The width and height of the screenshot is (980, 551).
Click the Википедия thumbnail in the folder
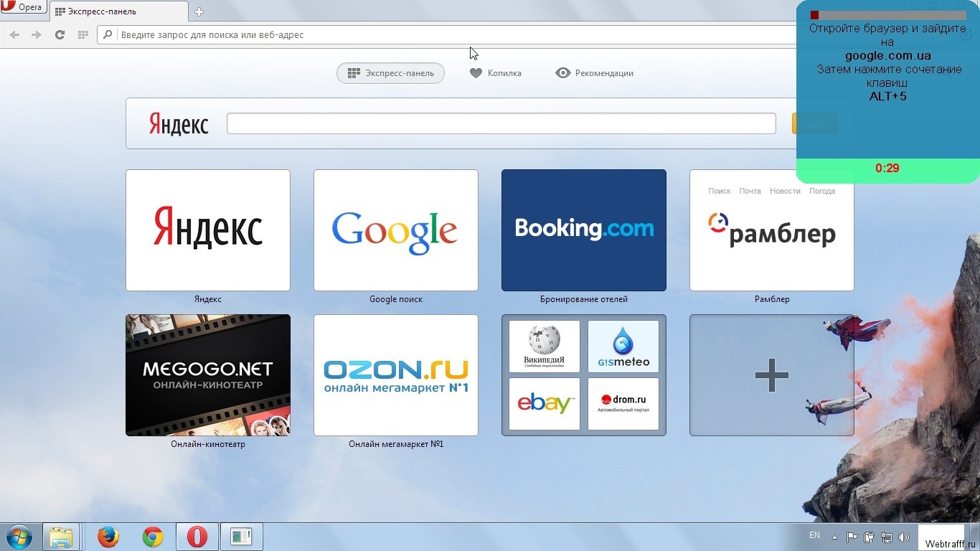coord(545,347)
